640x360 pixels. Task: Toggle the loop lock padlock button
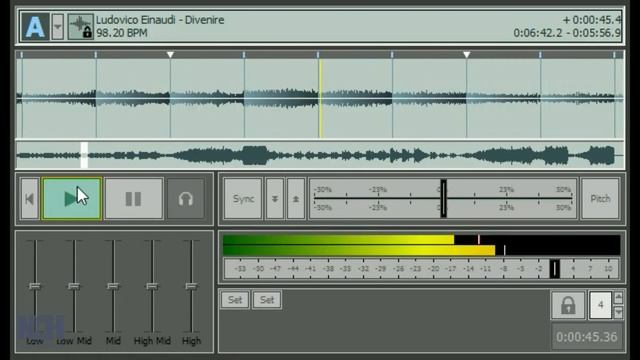click(x=568, y=305)
